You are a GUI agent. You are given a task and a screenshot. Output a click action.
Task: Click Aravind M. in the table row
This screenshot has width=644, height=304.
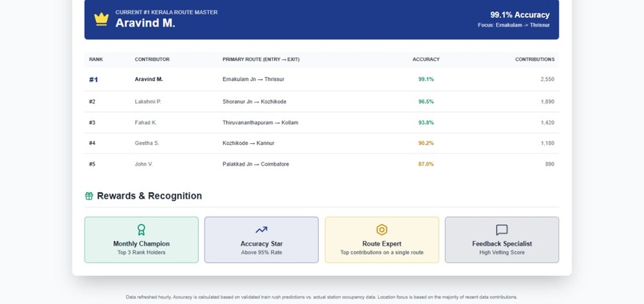click(149, 79)
